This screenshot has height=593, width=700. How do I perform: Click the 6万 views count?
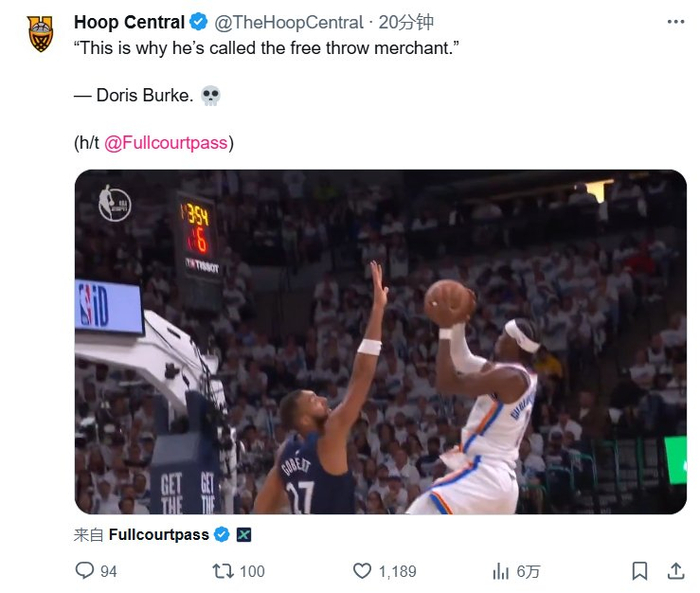[528, 571]
